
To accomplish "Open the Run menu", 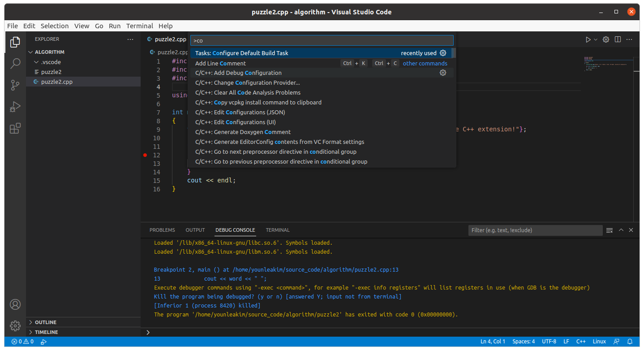I will pos(115,26).
